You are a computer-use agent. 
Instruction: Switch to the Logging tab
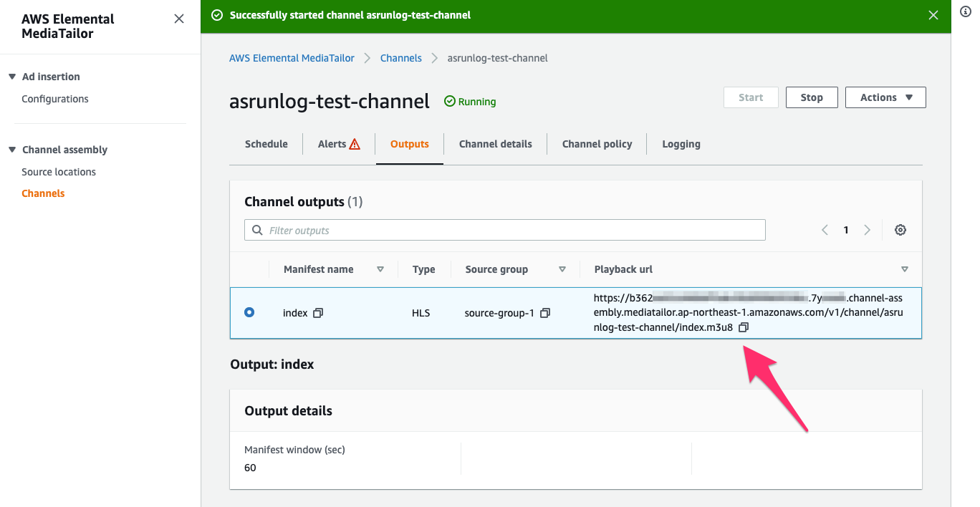click(681, 144)
